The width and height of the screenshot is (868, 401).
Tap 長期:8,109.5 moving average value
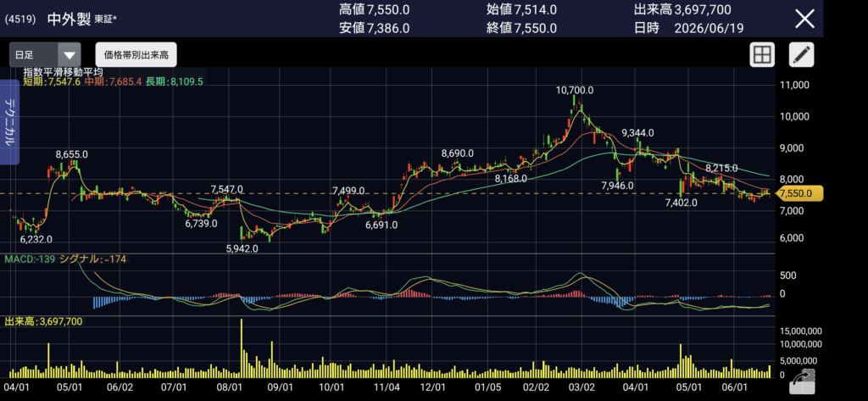pos(174,81)
